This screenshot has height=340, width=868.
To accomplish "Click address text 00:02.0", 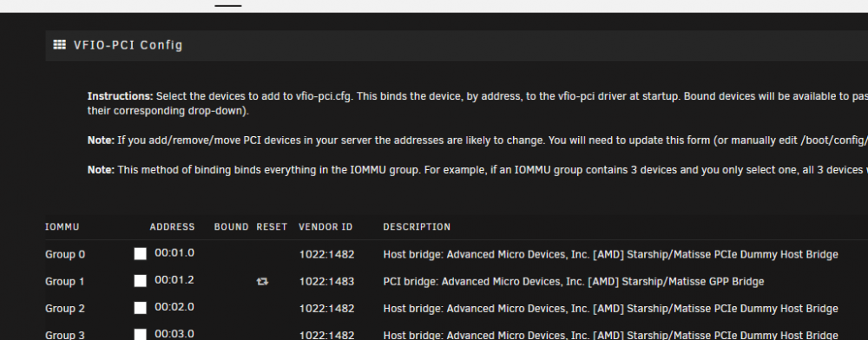I will (x=174, y=307).
